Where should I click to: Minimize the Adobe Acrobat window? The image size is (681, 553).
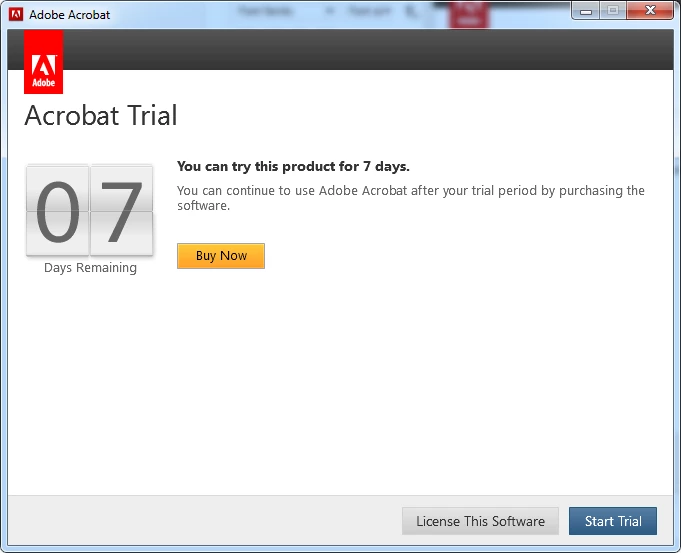(585, 10)
